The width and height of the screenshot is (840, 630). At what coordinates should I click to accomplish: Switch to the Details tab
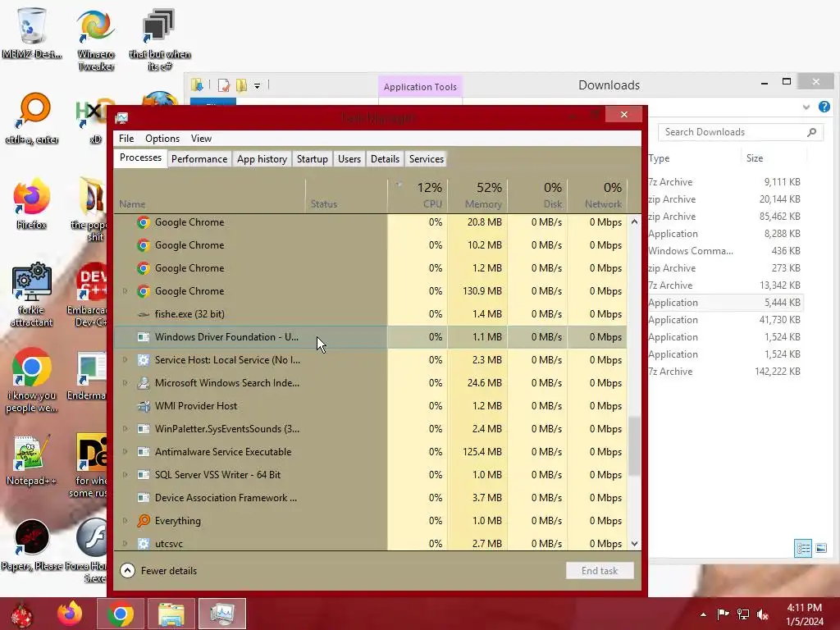click(385, 159)
